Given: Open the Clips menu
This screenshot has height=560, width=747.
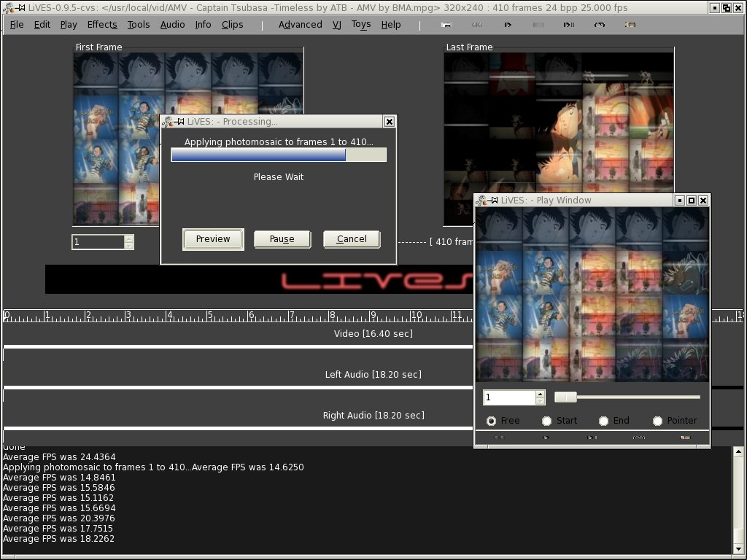Looking at the screenshot, I should click(x=232, y=25).
